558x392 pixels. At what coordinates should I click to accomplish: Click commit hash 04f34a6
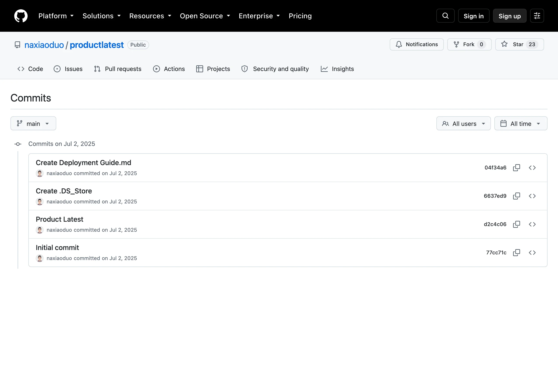coord(495,168)
